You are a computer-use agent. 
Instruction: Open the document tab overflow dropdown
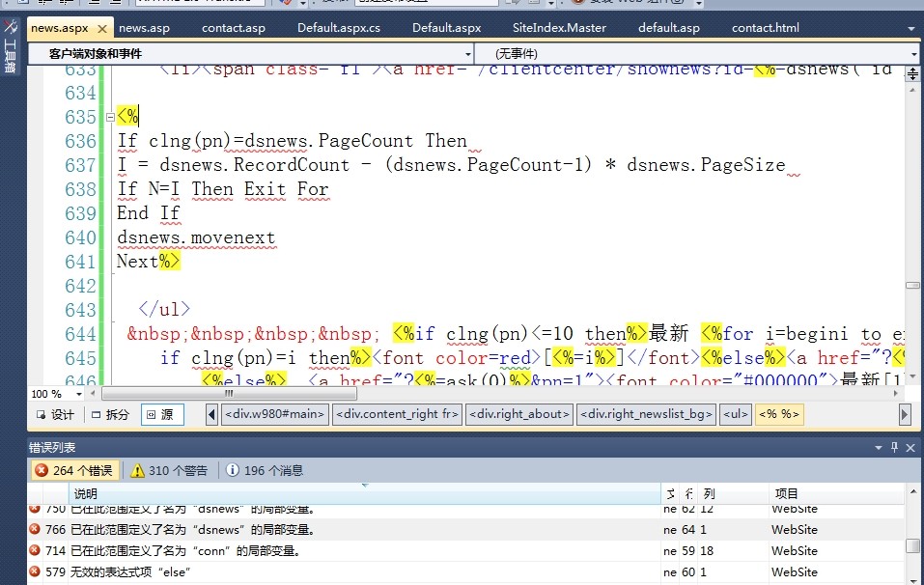(911, 28)
